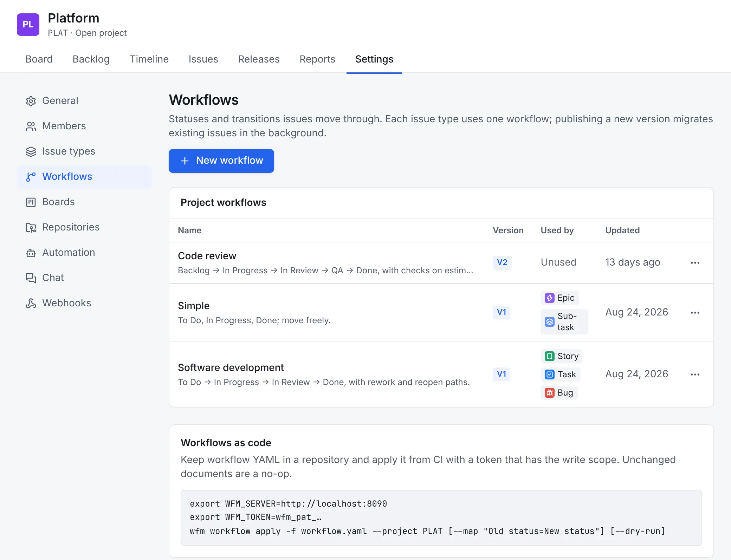Click the green Story bookmark icon

pyautogui.click(x=550, y=356)
